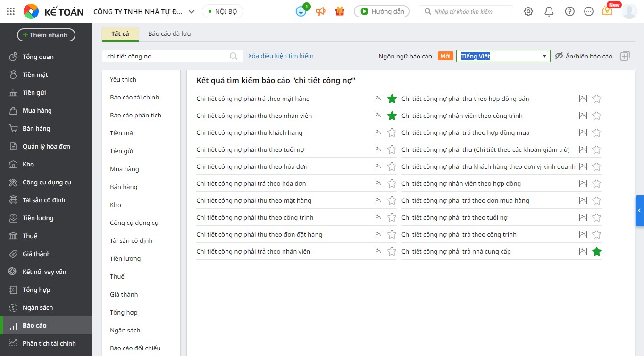The height and width of the screenshot is (356, 644).
Task: Open report Chi tiết công nợ phải thu khách hàng theo đơn vị kinh doanh
Action: (x=488, y=166)
